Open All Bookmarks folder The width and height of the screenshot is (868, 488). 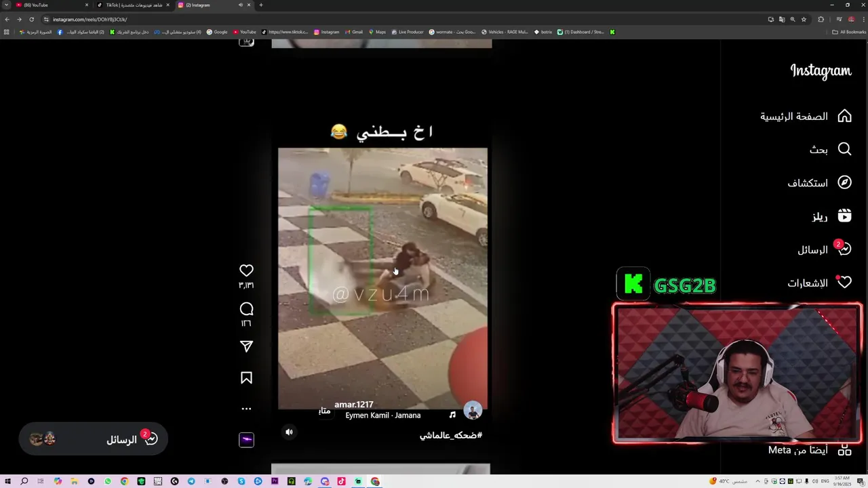849,32
